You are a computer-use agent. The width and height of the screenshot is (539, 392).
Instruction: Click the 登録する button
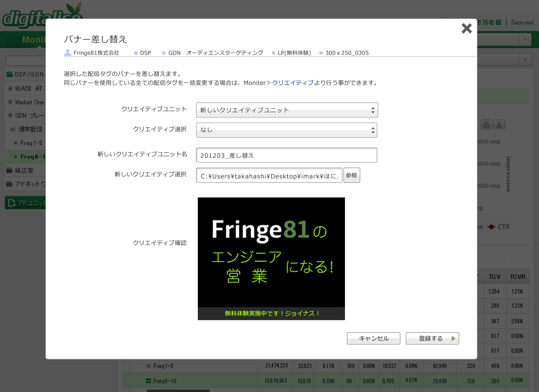(432, 338)
